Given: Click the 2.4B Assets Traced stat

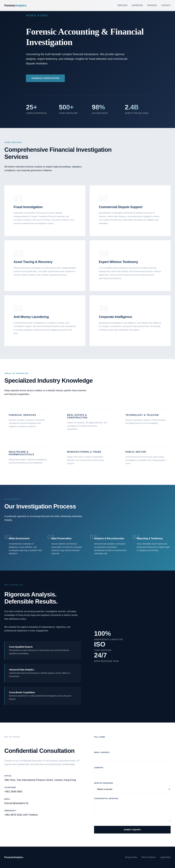Looking at the screenshot, I should [136, 109].
